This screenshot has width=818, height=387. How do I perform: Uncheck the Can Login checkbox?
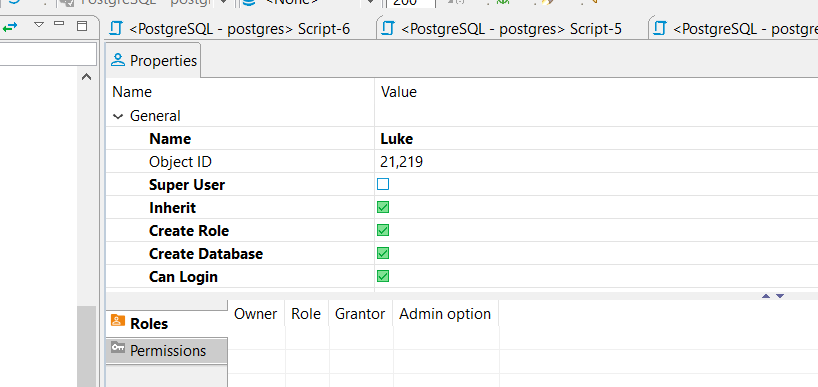pos(383,276)
